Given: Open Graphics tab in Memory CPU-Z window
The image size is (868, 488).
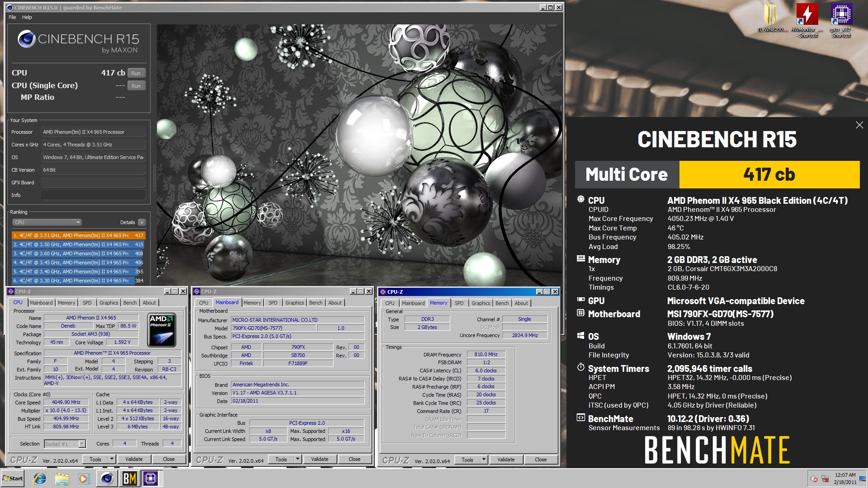Looking at the screenshot, I should point(481,303).
